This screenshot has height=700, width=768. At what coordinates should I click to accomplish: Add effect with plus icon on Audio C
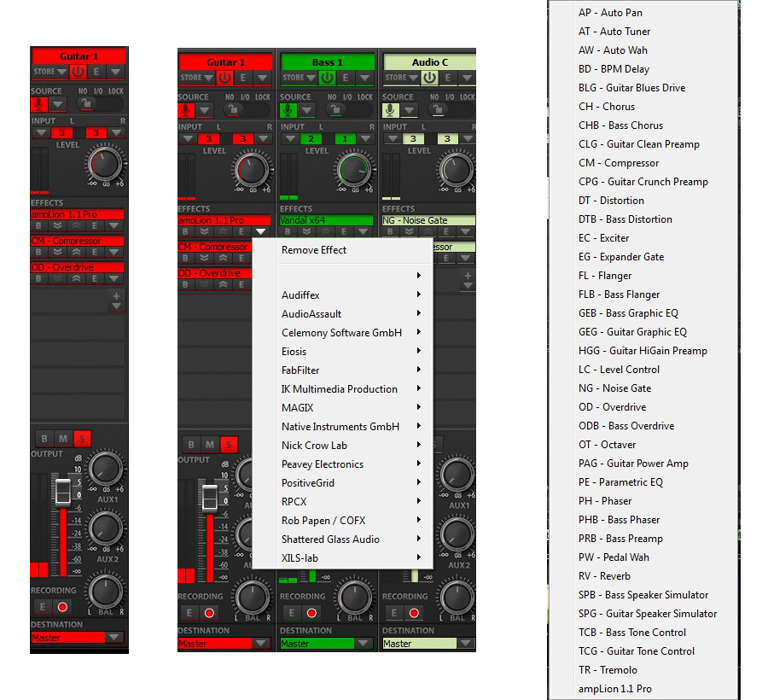coord(468,275)
